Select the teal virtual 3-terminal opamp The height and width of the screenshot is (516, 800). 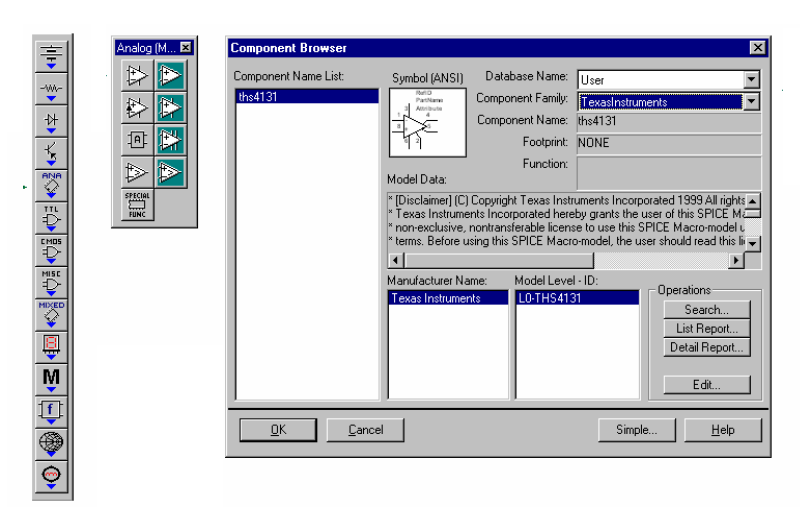point(170,76)
